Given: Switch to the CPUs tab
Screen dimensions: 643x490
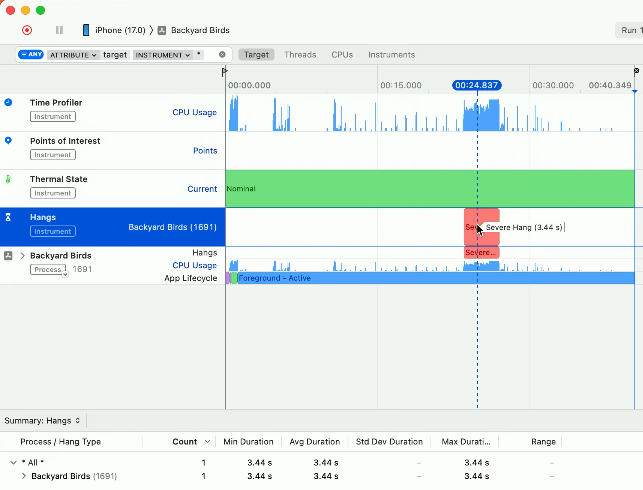Looking at the screenshot, I should tap(342, 55).
